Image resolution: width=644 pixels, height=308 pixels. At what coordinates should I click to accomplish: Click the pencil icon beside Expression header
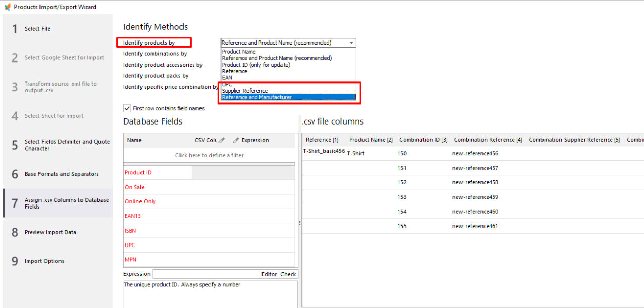(236, 140)
